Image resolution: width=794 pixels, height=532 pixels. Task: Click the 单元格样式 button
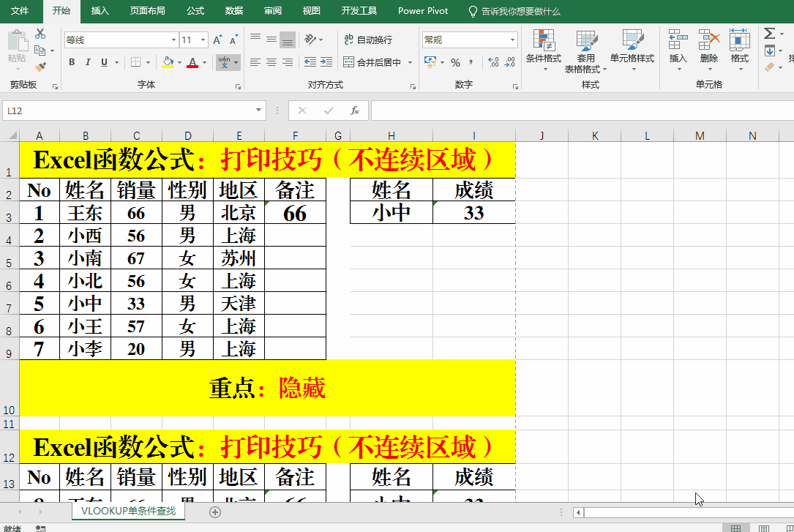(632, 51)
